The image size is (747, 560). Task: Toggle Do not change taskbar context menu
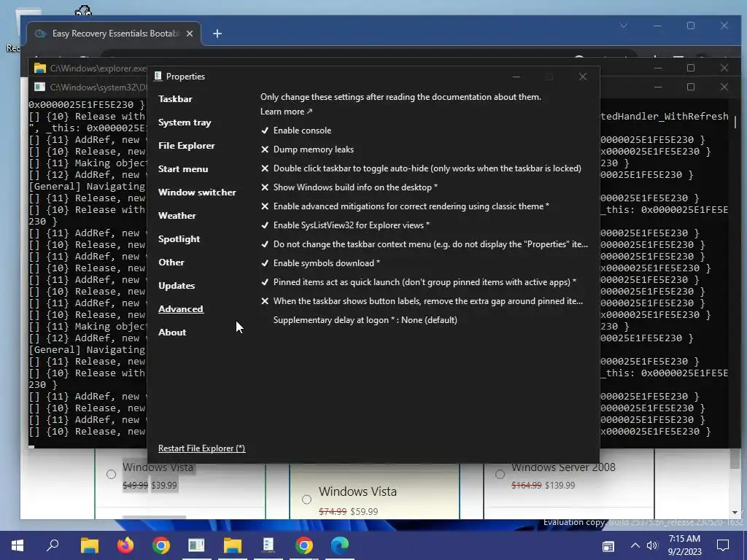(425, 244)
